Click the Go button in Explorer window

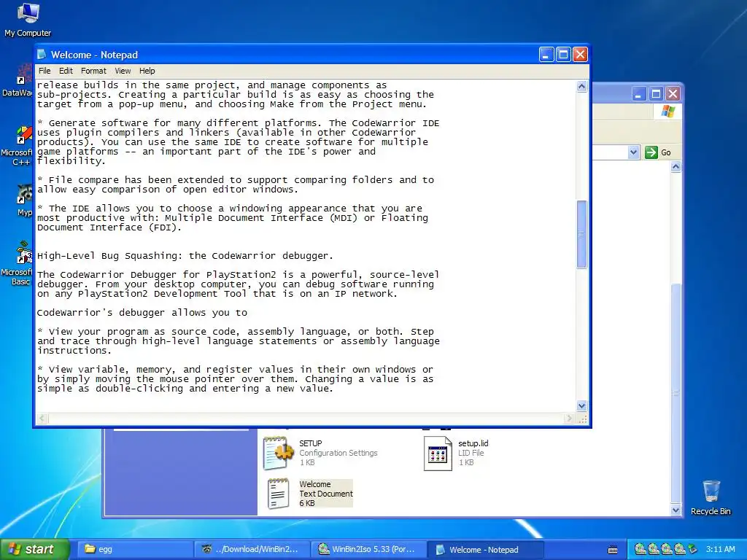[x=658, y=152]
